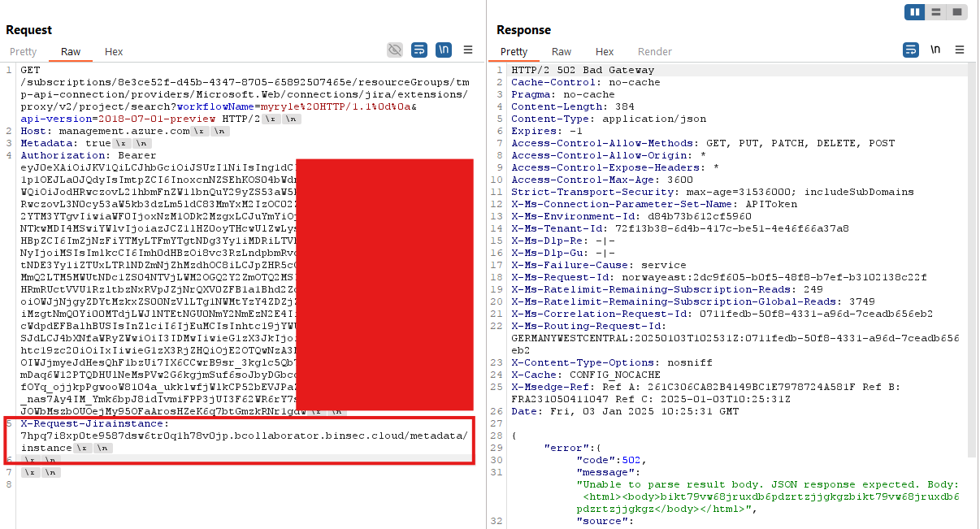Screen dimensions: 980x529
Task: Activate the pause interception icon
Action: 913,11
